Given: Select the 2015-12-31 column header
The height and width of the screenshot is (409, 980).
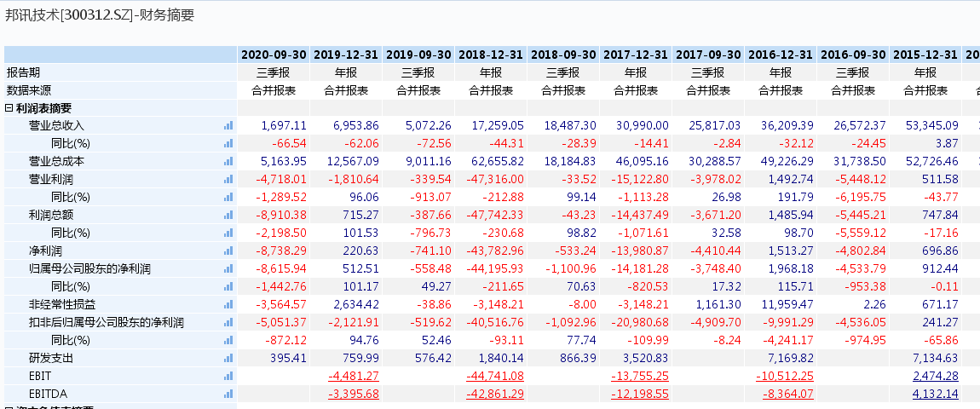Looking at the screenshot, I should pos(925,55).
